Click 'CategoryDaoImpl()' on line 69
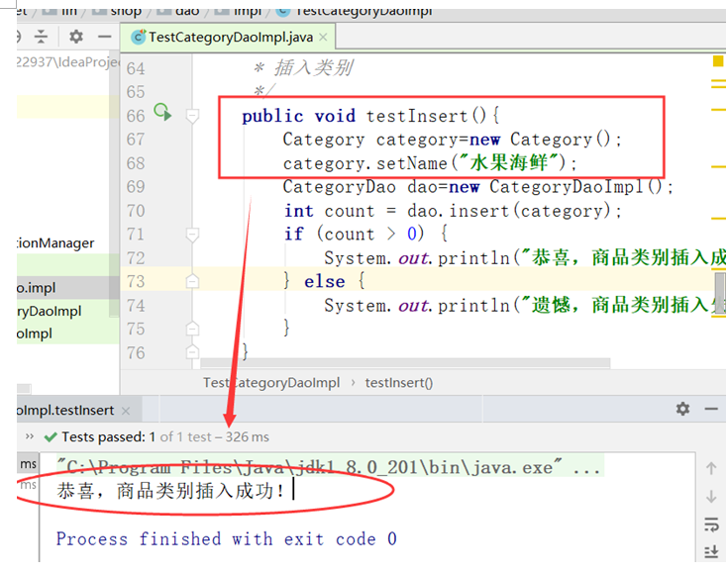 575,187
